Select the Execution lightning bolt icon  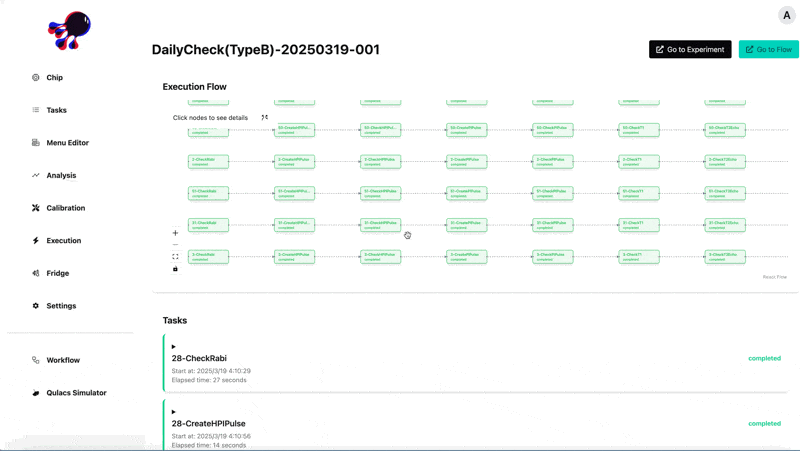36,241
